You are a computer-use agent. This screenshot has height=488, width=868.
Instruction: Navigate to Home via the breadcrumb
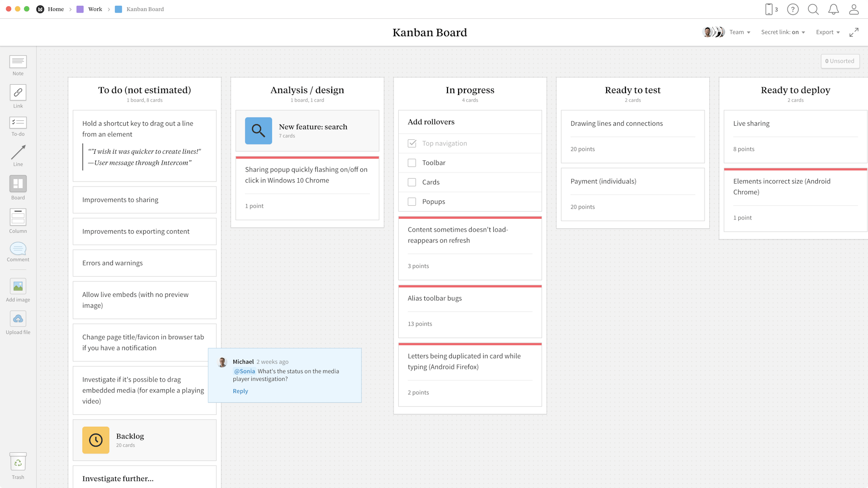(x=55, y=9)
